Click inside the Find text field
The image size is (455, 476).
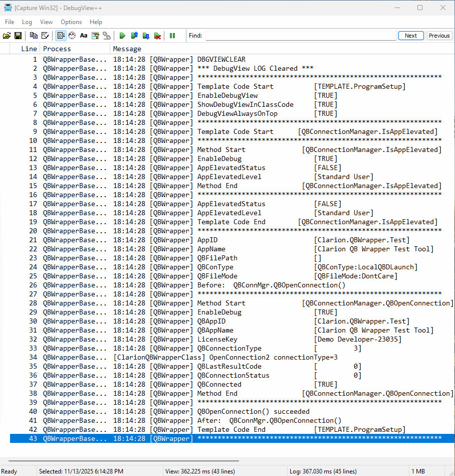coord(301,36)
